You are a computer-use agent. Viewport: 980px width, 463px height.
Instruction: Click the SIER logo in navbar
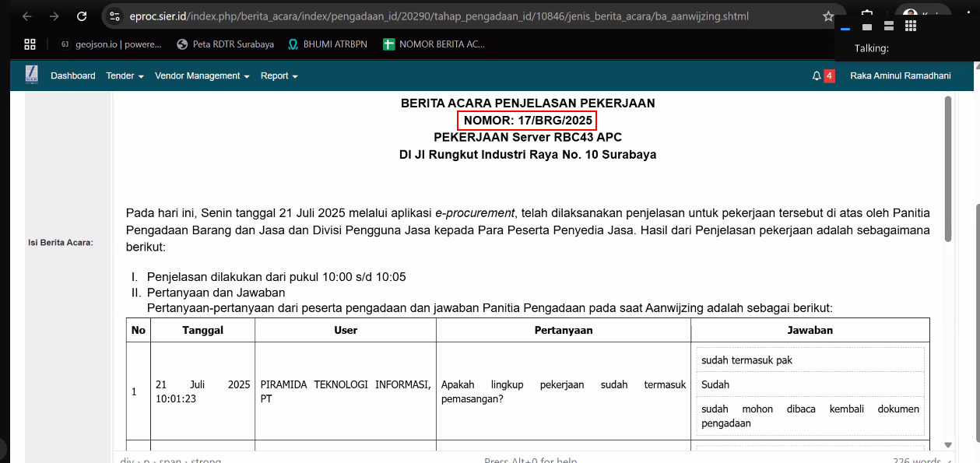(x=31, y=75)
